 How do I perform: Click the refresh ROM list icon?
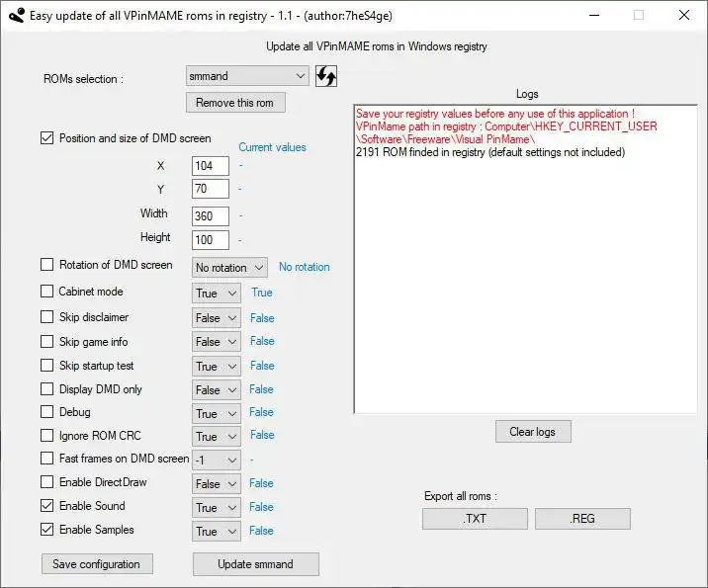click(326, 76)
